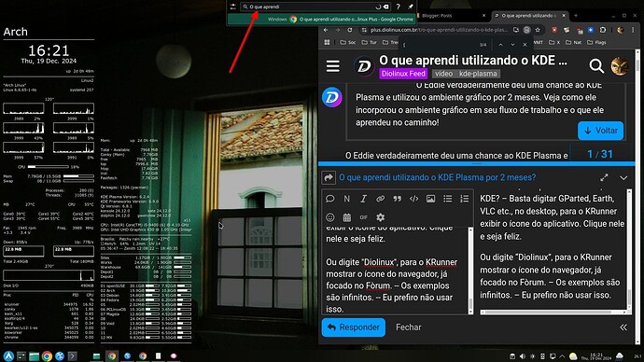This screenshot has height=362, width=644.
Task: Open the KRunner settings icon
Action: [x=233, y=7]
